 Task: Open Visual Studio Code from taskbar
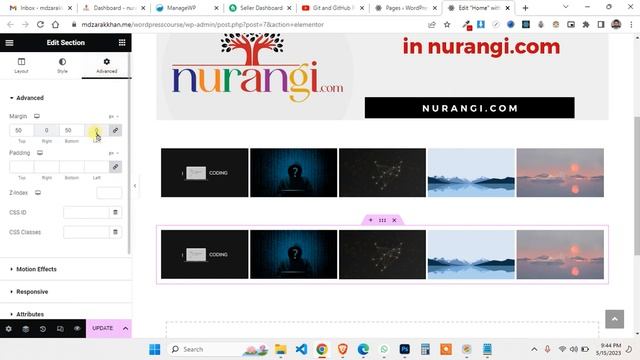[x=301, y=349]
